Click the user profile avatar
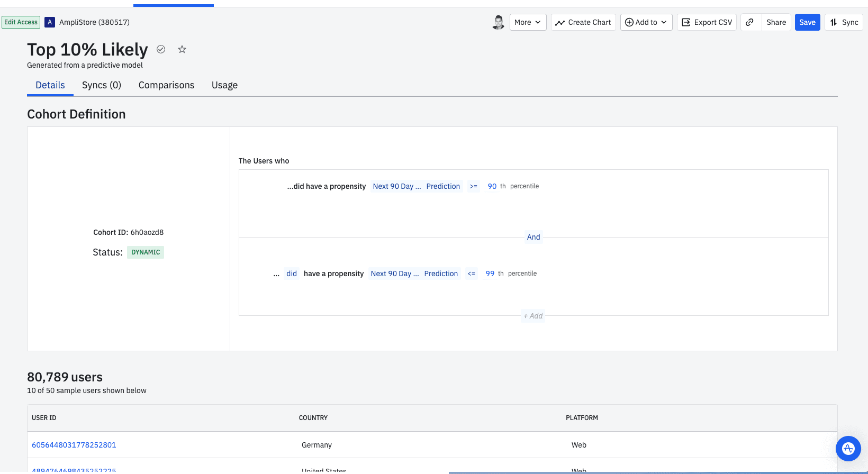 (x=498, y=22)
